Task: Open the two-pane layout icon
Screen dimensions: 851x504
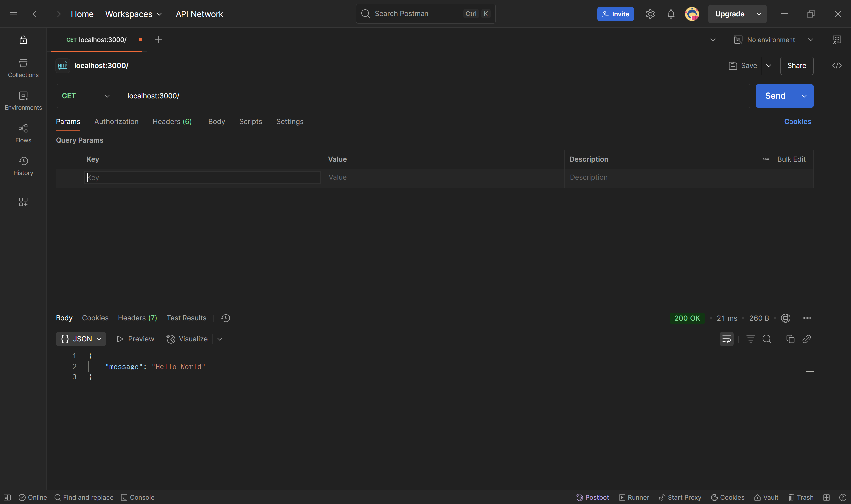Action: point(826,497)
